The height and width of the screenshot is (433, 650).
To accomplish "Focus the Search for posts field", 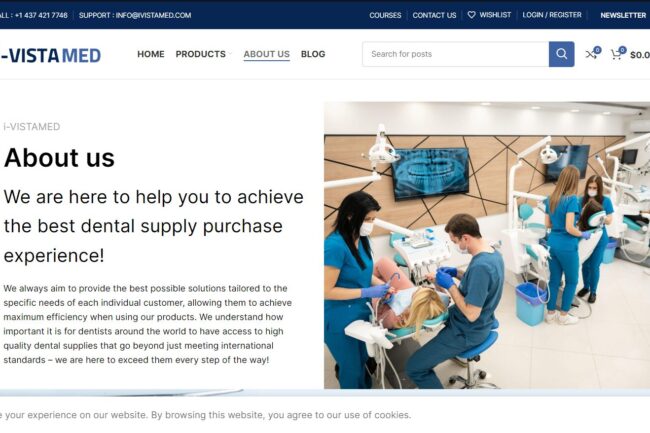I will [x=456, y=54].
